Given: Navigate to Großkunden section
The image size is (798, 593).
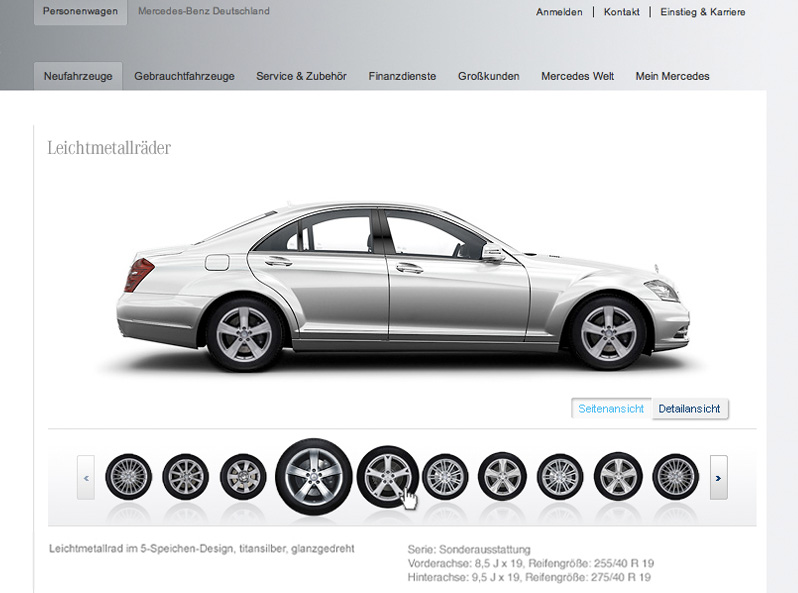Looking at the screenshot, I should point(488,76).
